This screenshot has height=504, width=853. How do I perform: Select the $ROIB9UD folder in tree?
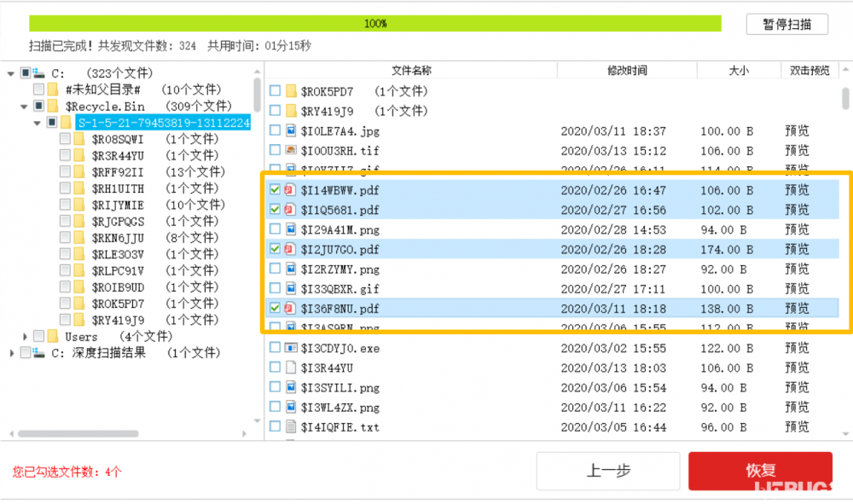pyautogui.click(x=118, y=287)
